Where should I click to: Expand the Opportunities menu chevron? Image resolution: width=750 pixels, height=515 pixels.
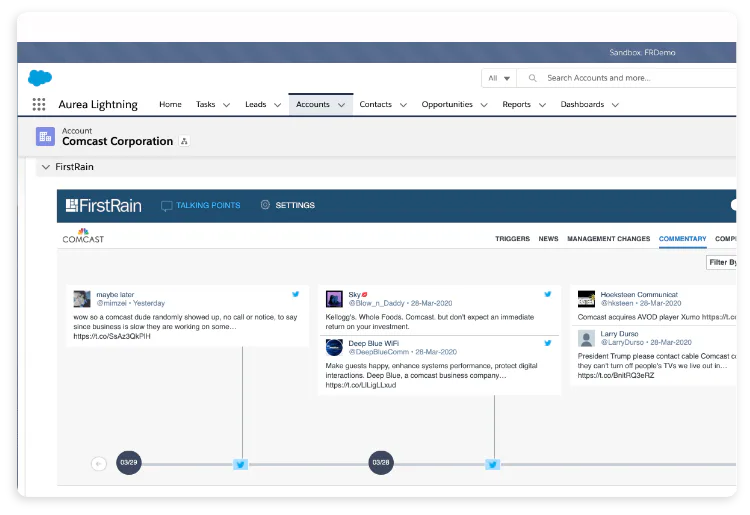(x=484, y=105)
